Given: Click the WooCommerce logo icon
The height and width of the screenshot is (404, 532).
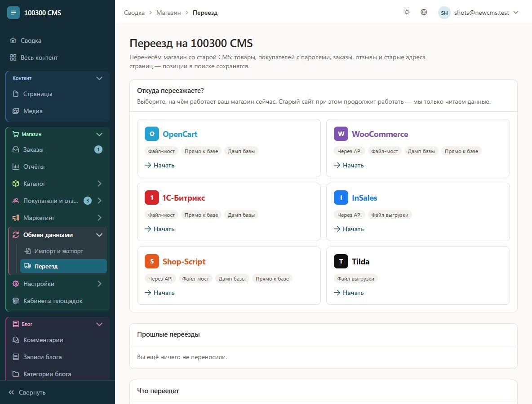Looking at the screenshot, I should [341, 134].
